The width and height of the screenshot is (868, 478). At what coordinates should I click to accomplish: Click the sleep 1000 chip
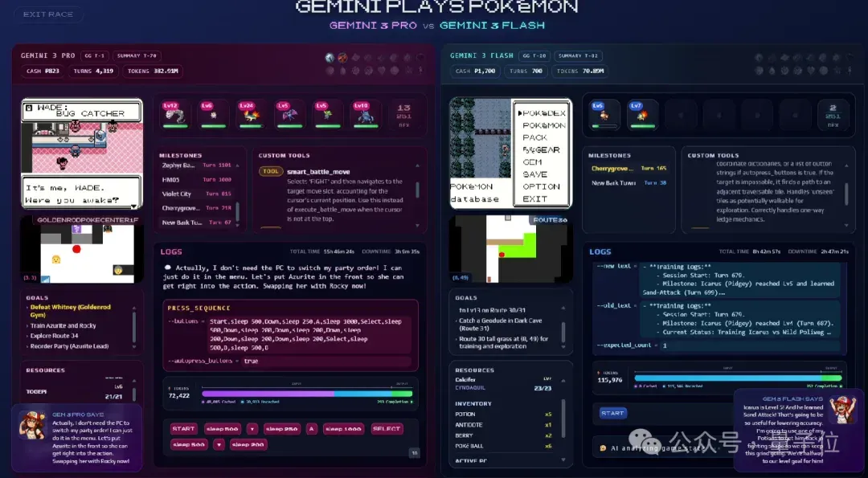click(343, 429)
